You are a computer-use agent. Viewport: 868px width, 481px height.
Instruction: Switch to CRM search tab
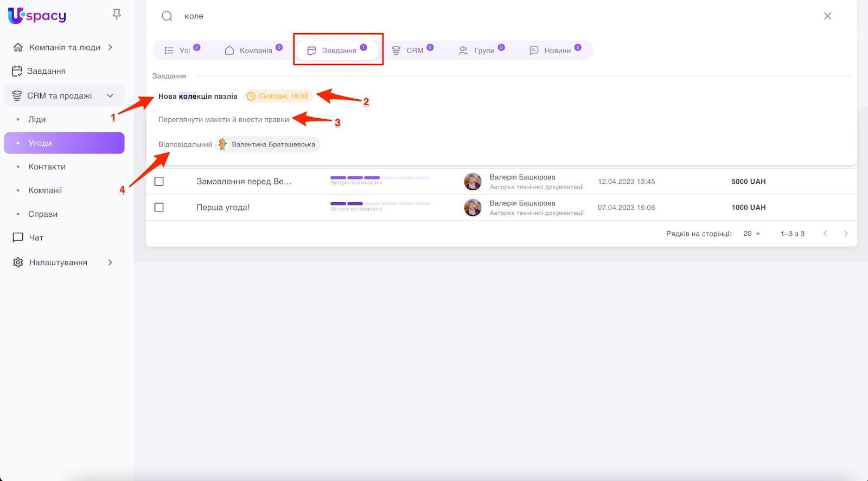click(x=412, y=50)
